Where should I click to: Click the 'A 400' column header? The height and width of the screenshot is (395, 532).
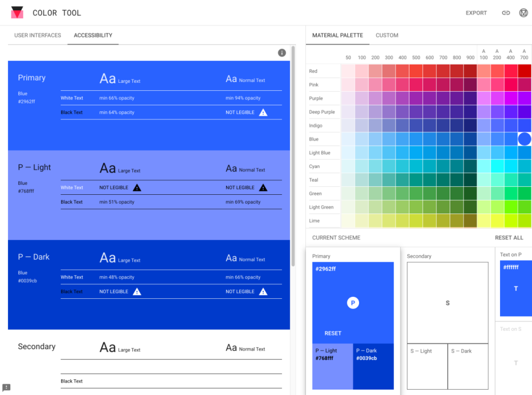click(511, 54)
